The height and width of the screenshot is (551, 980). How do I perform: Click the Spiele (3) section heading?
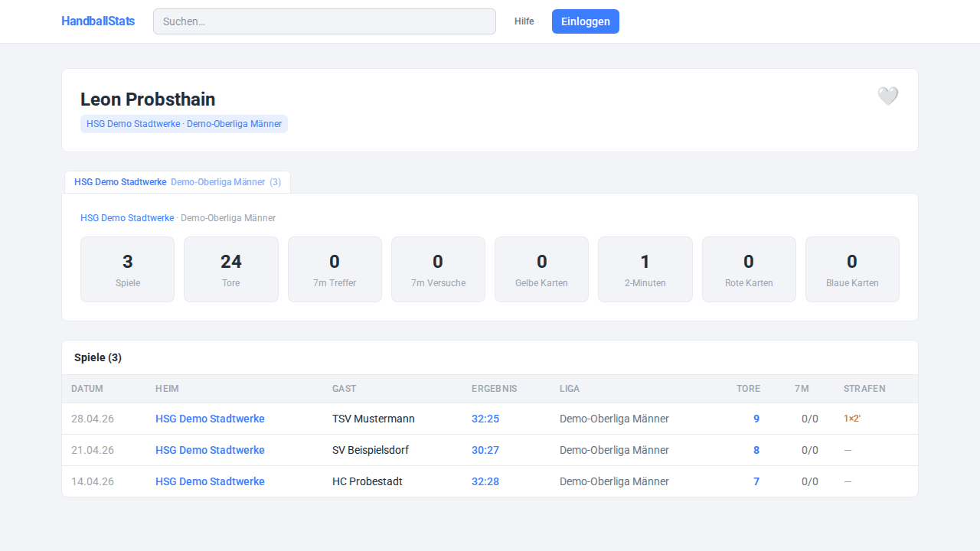tap(98, 357)
